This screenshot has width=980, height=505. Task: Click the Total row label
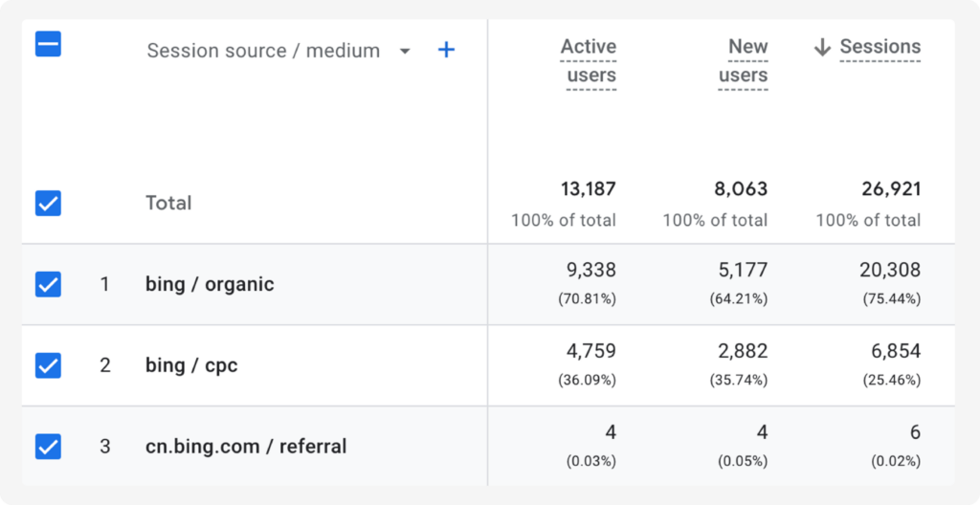pos(168,203)
